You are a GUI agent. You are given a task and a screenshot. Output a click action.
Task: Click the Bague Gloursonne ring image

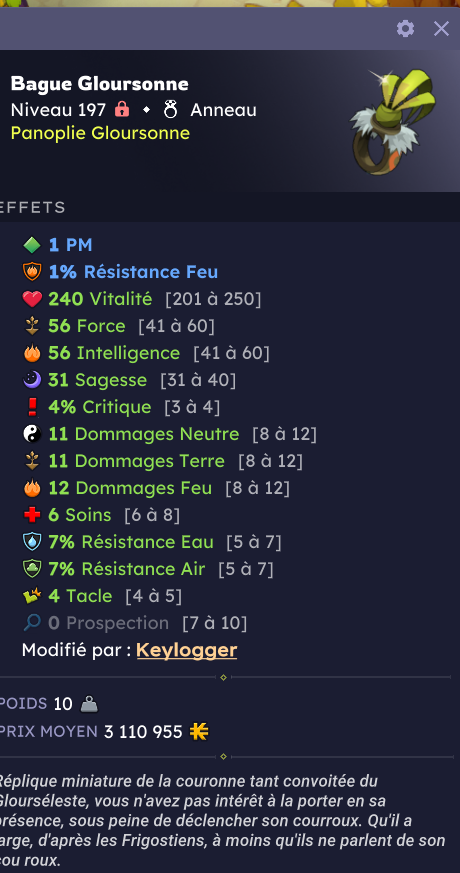pos(393,121)
